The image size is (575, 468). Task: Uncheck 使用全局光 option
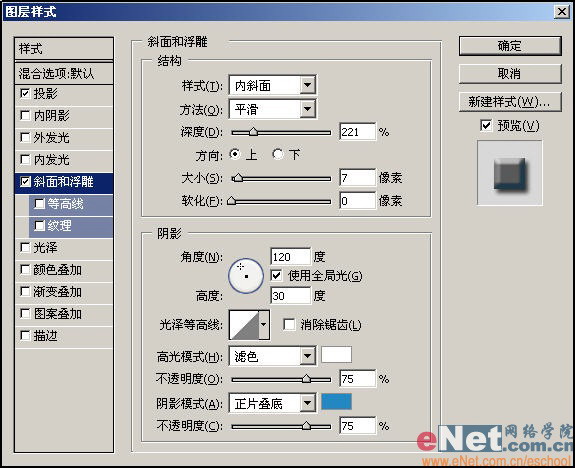[x=276, y=275]
